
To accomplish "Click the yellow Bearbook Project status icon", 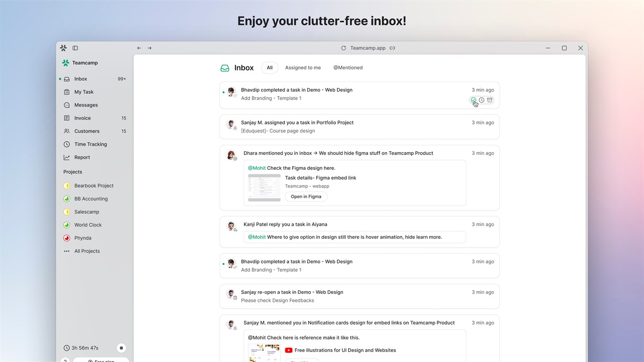I will point(67,186).
